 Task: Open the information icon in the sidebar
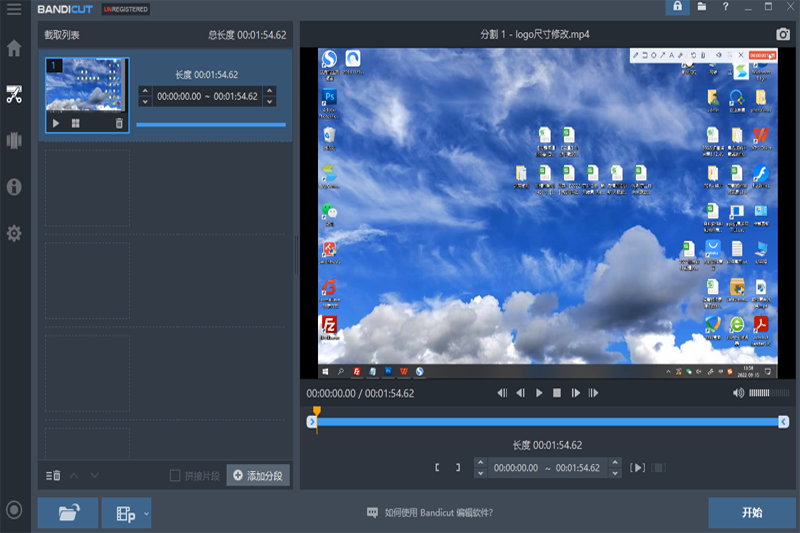tap(14, 187)
